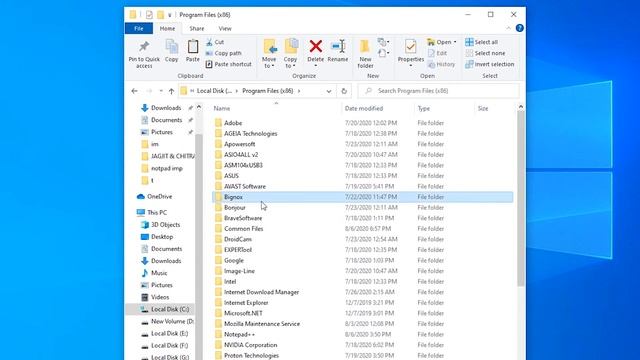The width and height of the screenshot is (640, 360).
Task: Click Invert selection
Action: (490, 64)
